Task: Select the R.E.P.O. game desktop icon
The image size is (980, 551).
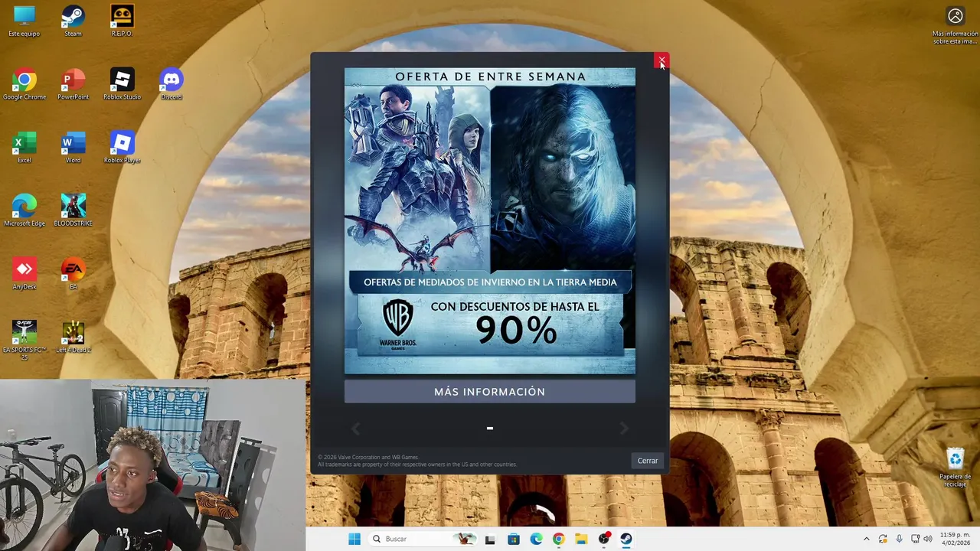Action: point(122,21)
